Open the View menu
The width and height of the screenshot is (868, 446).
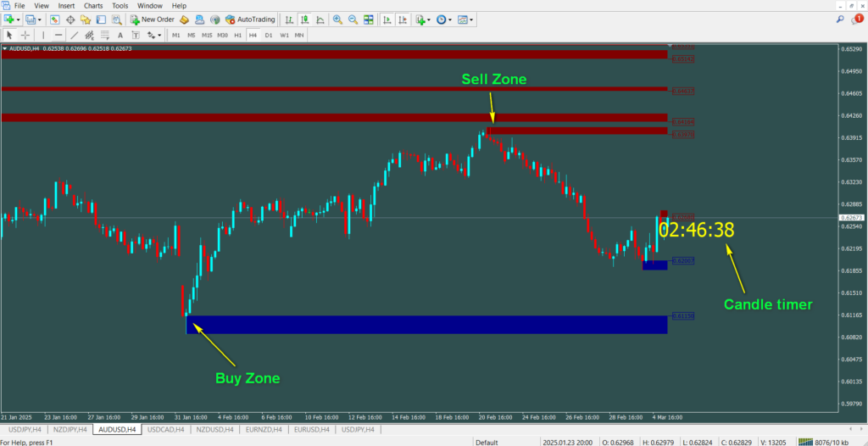coord(42,6)
